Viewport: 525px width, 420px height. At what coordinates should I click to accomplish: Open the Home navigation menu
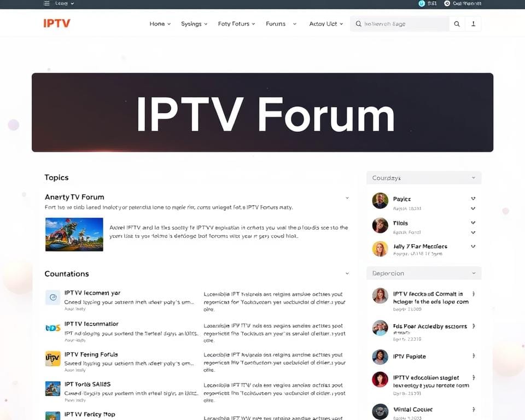pos(160,24)
